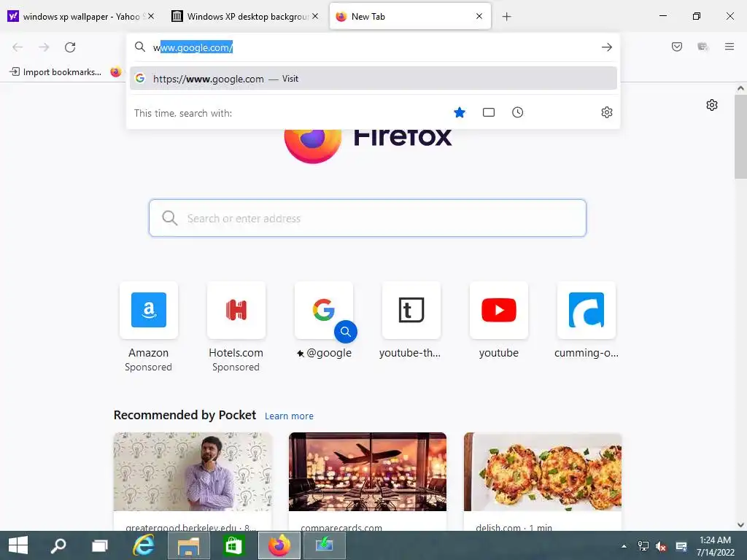This screenshot has height=560, width=747.
Task: Open comparecards.com airplane article thumbnail
Action: point(368,472)
